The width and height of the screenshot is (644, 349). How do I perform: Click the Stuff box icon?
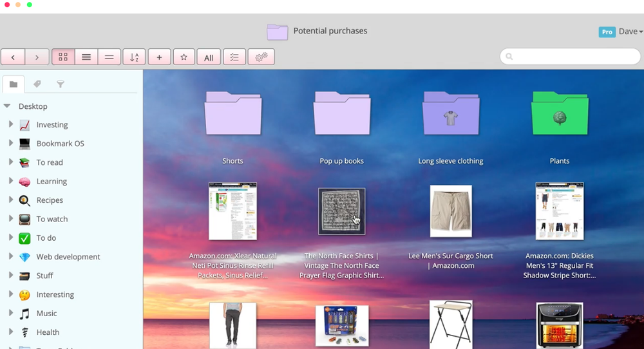point(24,276)
